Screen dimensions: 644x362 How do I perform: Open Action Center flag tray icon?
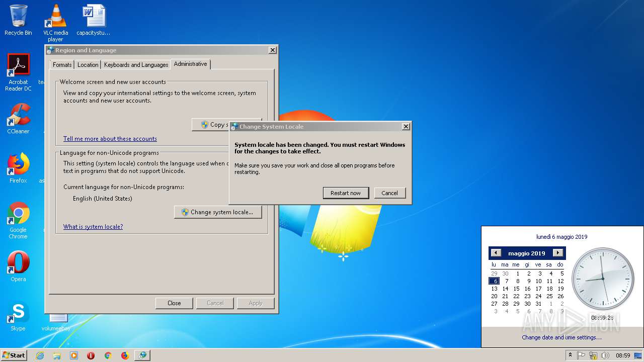pyautogui.click(x=582, y=355)
